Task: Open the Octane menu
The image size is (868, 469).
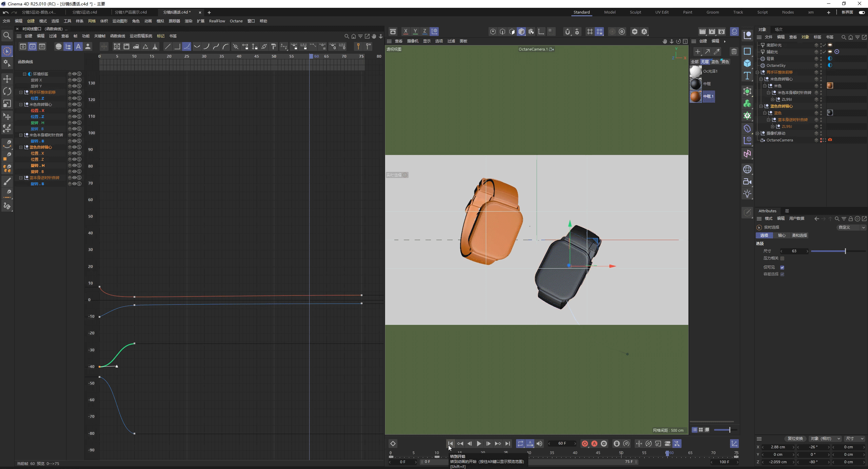Action: pyautogui.click(x=236, y=21)
